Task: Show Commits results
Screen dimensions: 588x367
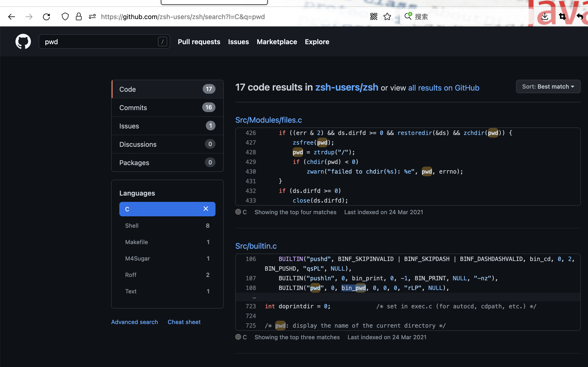Action: click(x=167, y=107)
